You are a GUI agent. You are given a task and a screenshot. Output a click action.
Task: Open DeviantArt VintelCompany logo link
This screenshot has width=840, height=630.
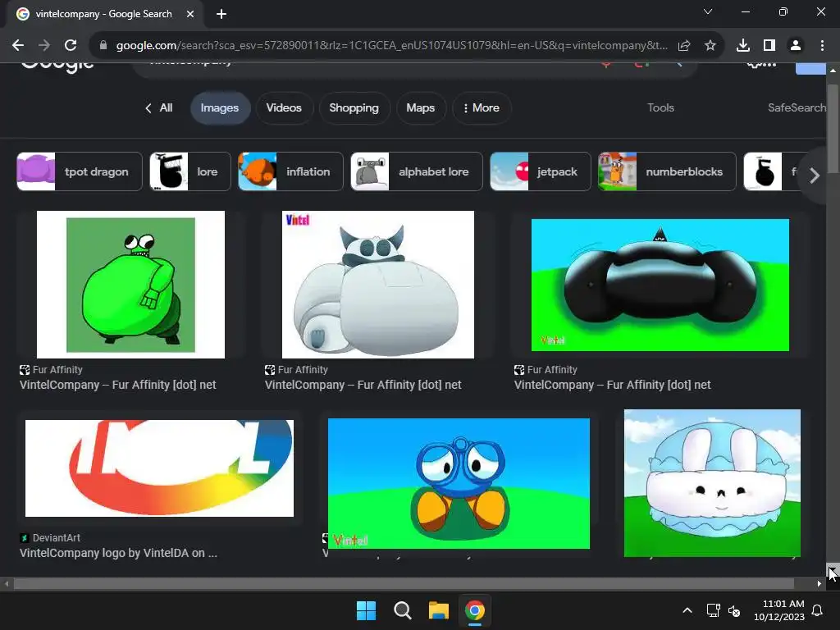(x=118, y=553)
